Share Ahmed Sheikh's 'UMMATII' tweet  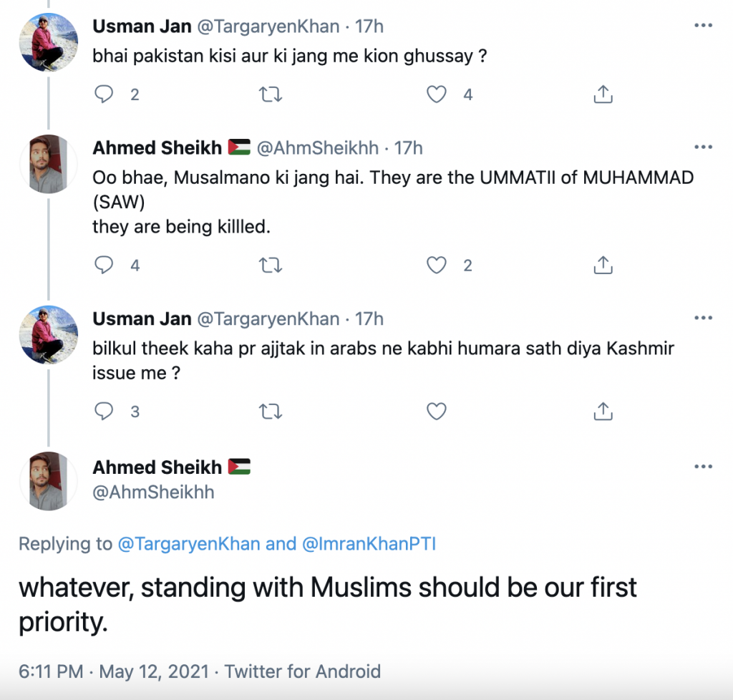click(x=603, y=265)
